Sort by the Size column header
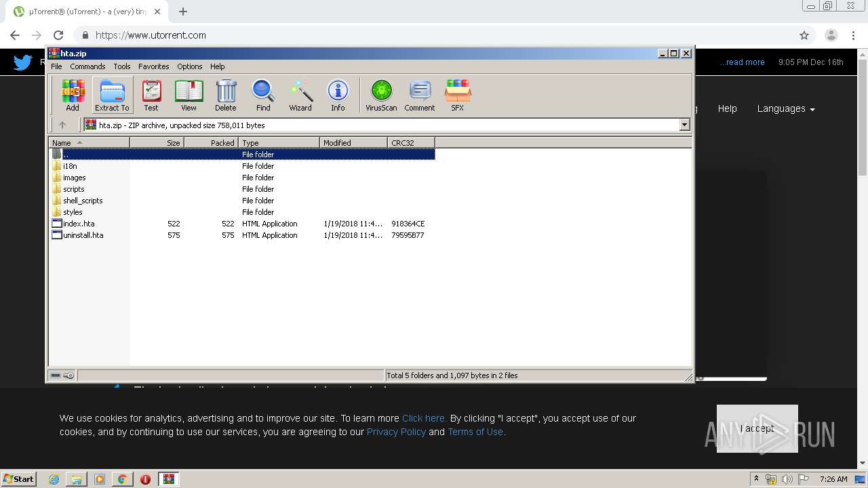Image resolution: width=868 pixels, height=488 pixels. (x=157, y=143)
